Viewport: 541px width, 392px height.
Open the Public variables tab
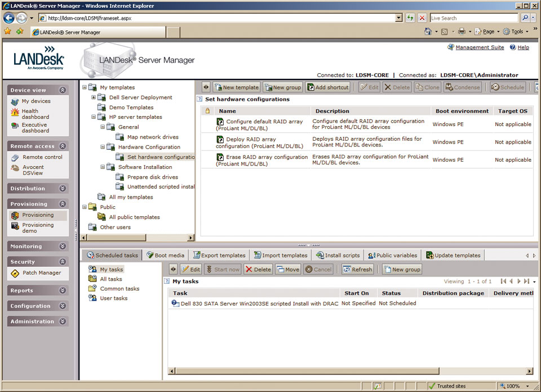coord(392,255)
